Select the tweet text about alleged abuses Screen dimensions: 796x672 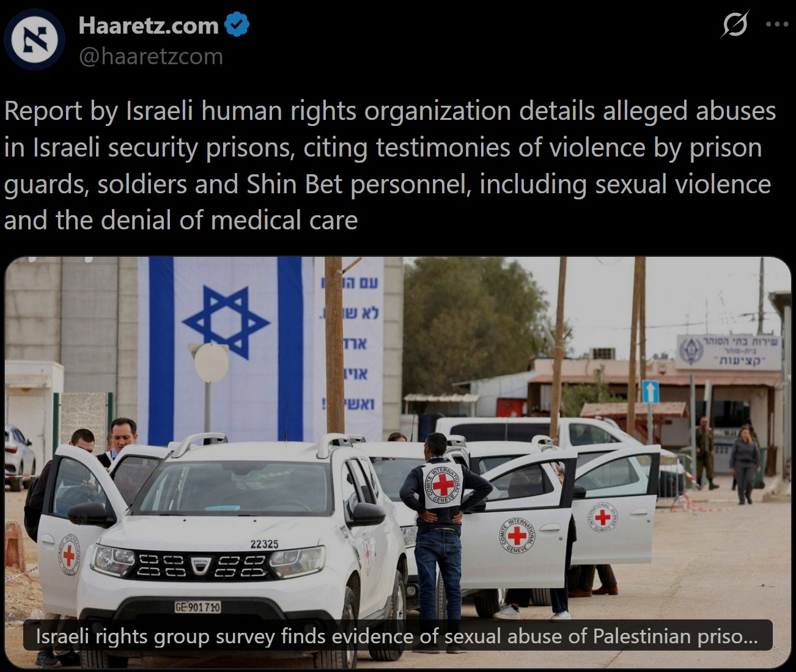point(390,166)
